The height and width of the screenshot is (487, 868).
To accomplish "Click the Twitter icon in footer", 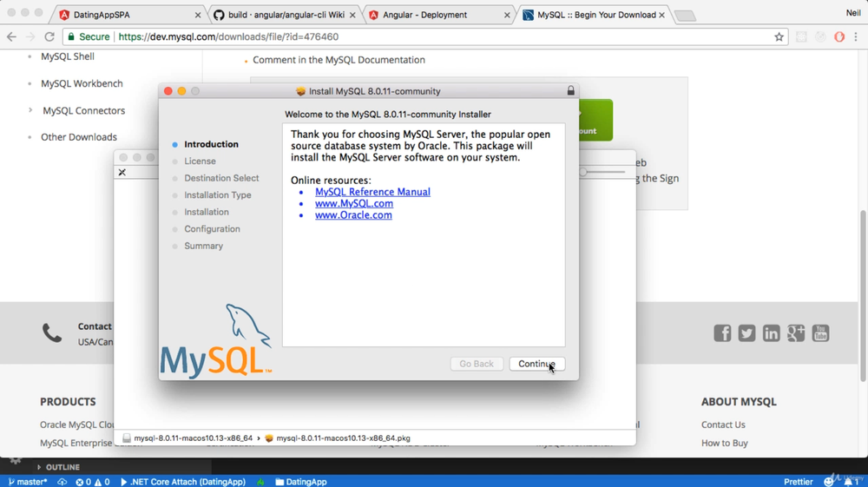I will tap(746, 333).
